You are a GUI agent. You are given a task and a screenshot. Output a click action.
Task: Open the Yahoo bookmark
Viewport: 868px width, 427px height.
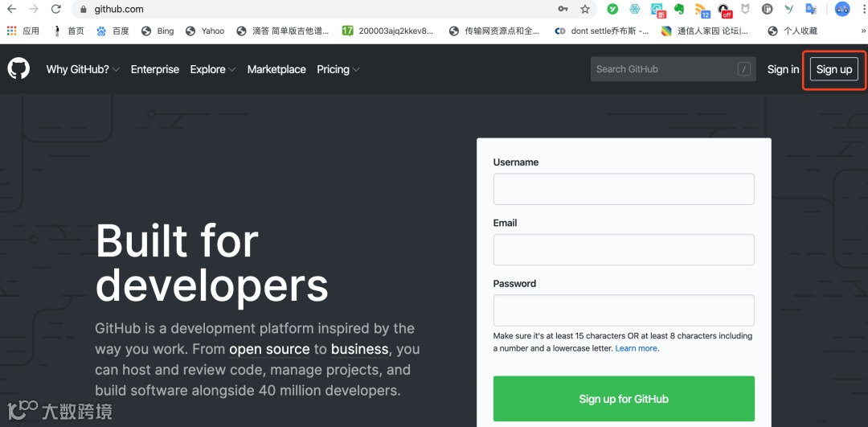pyautogui.click(x=205, y=31)
